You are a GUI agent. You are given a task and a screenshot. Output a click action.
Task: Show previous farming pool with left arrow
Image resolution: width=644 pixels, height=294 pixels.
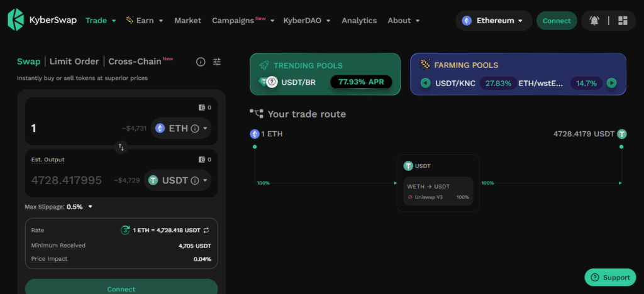click(426, 84)
